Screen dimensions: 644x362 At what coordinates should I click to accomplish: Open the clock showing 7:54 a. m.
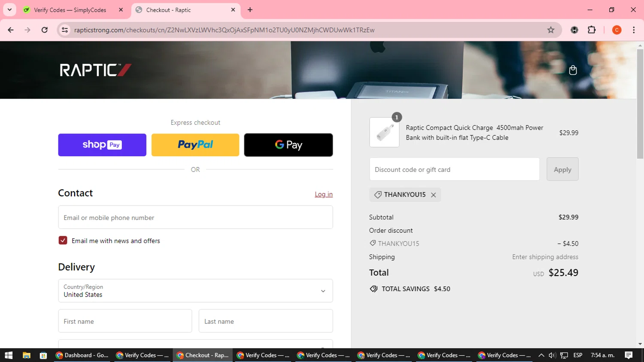point(603,355)
